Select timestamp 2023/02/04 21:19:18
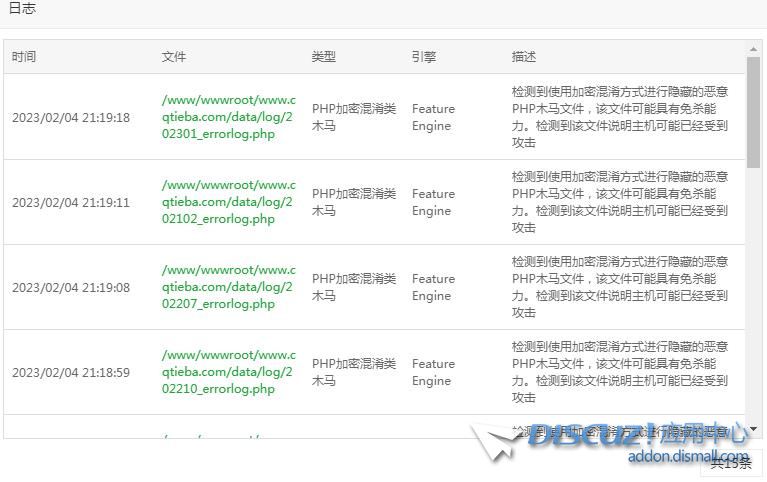 click(x=71, y=117)
